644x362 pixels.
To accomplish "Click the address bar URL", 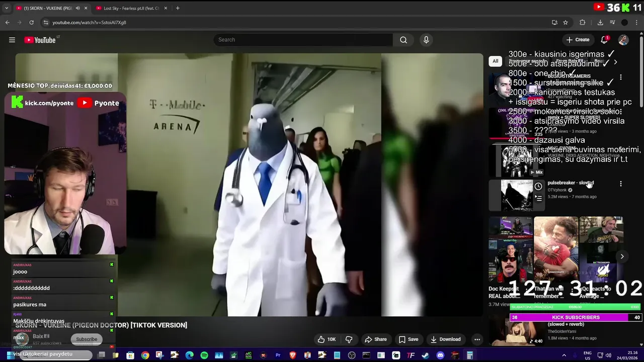I will [89, 22].
